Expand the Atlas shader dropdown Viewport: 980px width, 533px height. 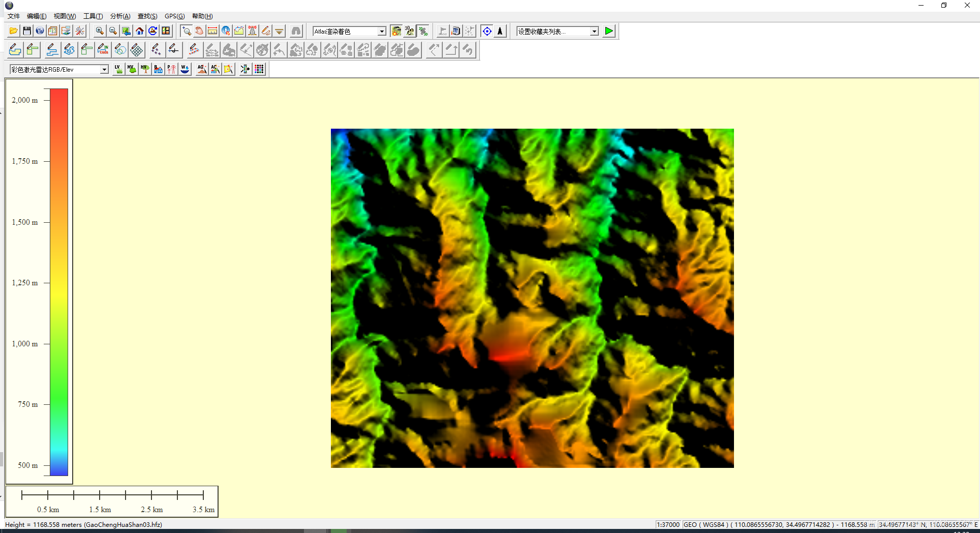point(381,32)
